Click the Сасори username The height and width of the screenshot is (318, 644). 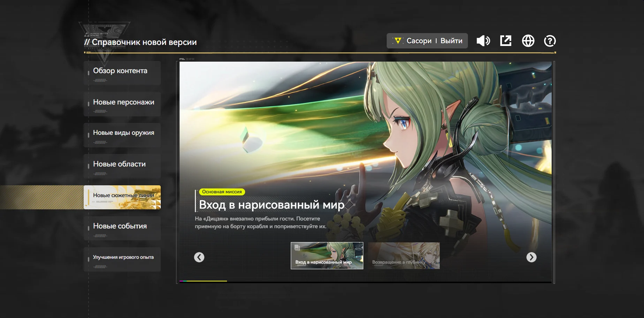419,41
